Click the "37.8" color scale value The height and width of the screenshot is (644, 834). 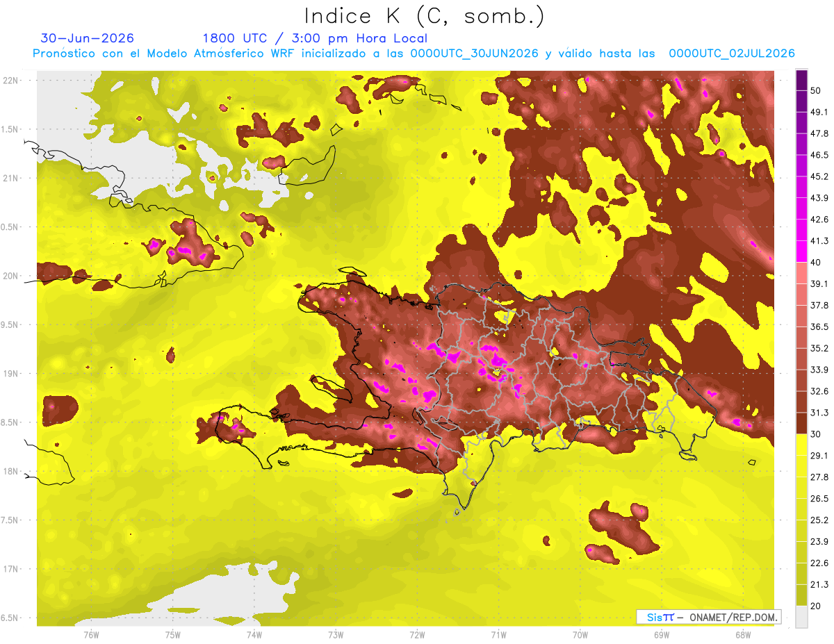click(819, 305)
